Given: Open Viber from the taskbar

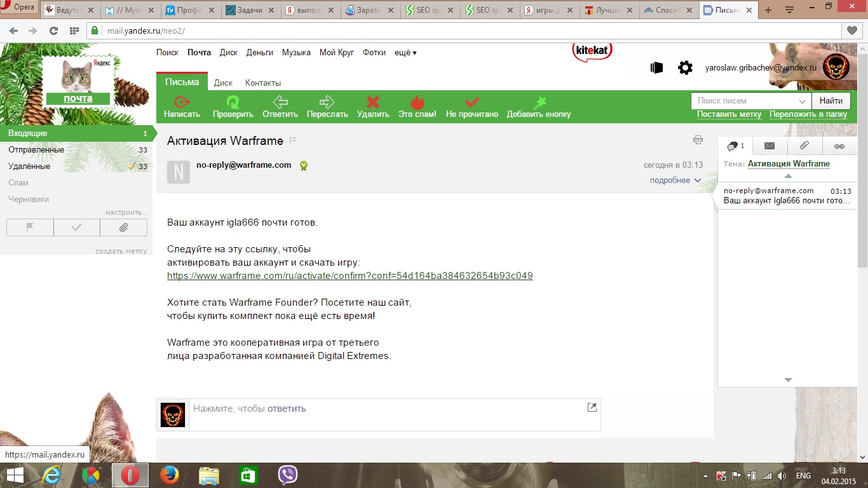Looking at the screenshot, I should tap(288, 475).
